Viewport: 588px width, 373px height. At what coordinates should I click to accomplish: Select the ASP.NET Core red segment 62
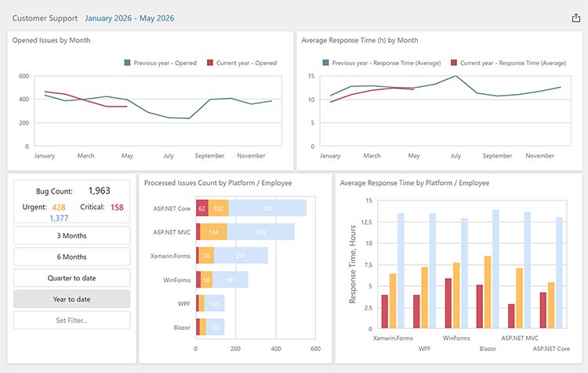click(x=202, y=208)
